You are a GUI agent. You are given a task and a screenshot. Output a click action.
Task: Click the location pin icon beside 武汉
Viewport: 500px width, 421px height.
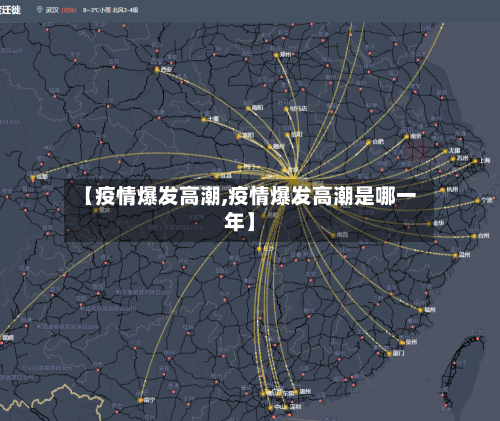[x=39, y=10]
